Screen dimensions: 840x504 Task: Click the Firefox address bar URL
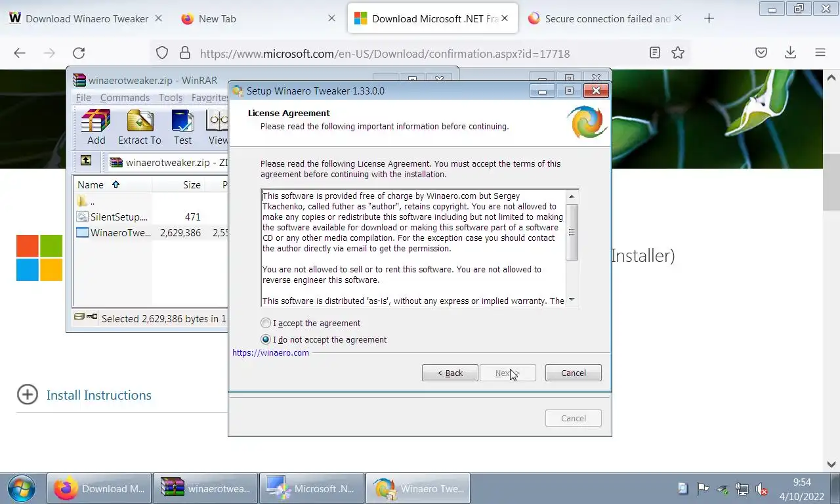385,54
